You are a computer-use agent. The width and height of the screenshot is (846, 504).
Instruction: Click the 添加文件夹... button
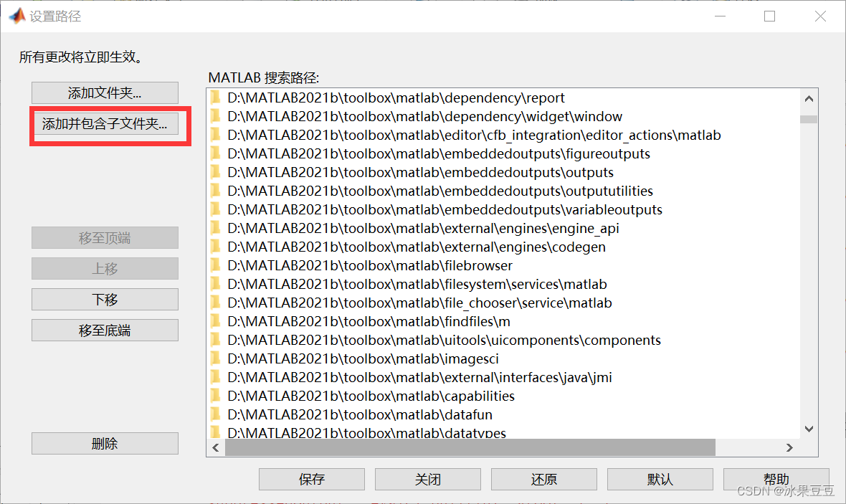click(x=105, y=92)
